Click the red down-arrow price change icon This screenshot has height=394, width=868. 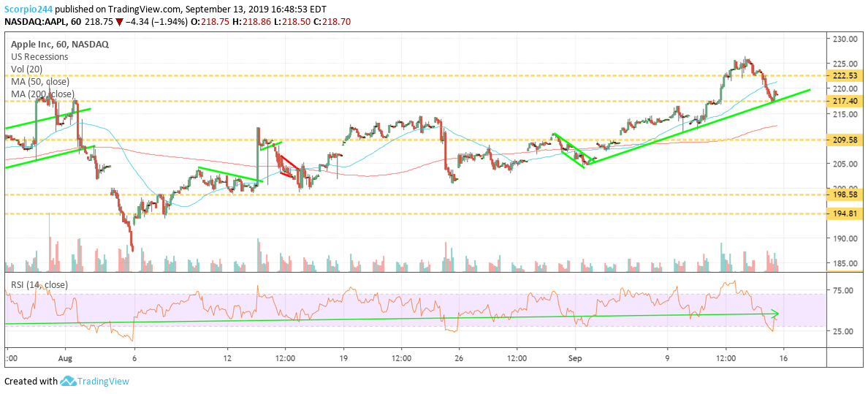[119, 22]
